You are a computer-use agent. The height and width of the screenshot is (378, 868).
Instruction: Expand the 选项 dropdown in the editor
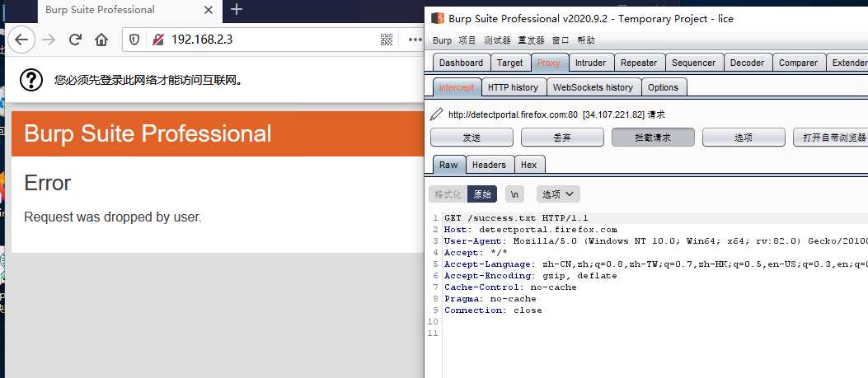point(558,194)
